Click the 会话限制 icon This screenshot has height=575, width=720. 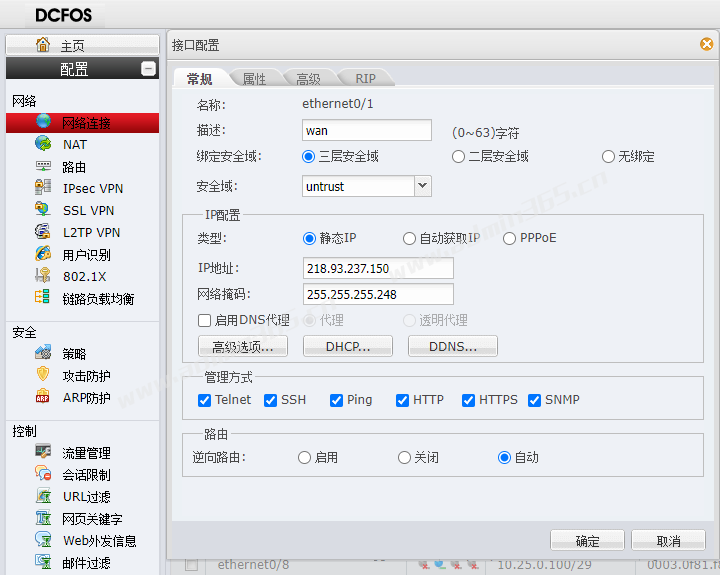tap(43, 473)
